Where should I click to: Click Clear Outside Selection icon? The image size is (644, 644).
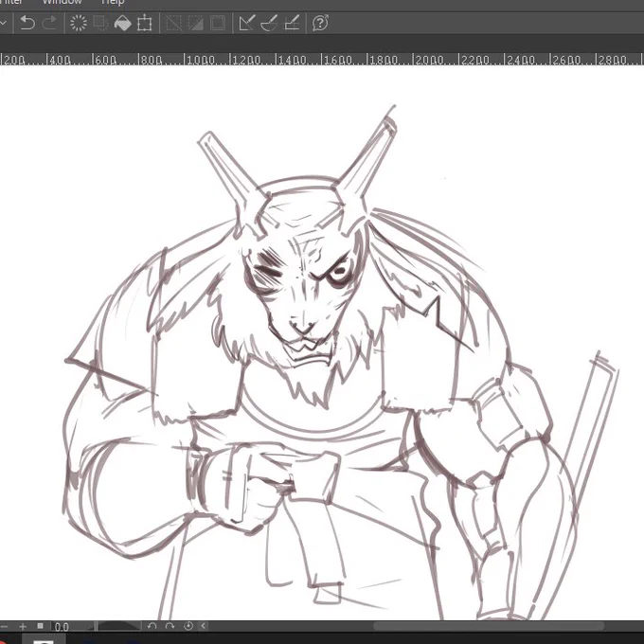click(x=99, y=23)
